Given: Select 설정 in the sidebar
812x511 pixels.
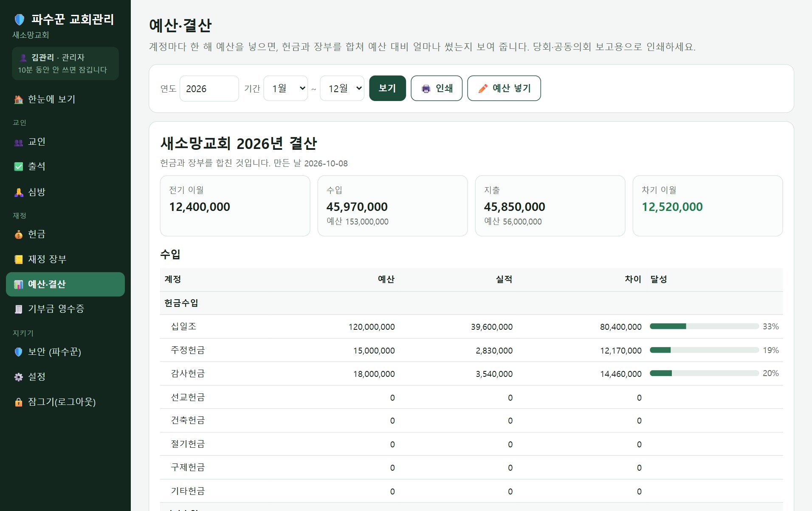Looking at the screenshot, I should (x=65, y=377).
